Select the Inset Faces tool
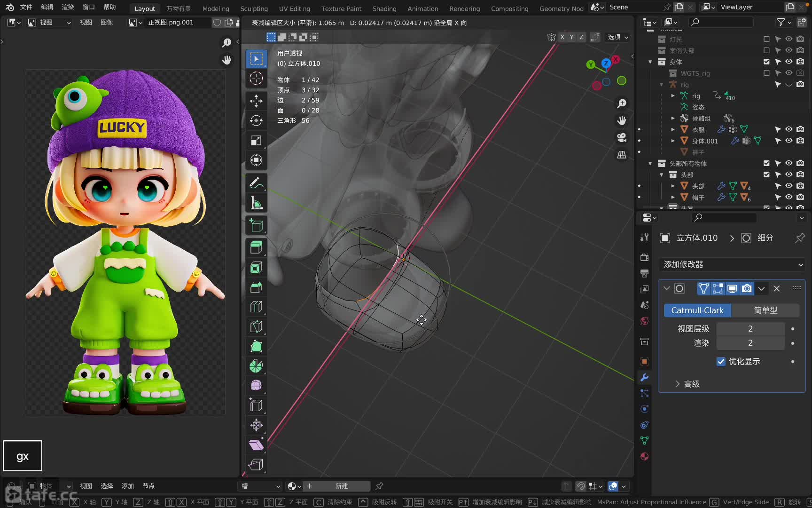Screen dimensions: 812x508 tap(256, 267)
